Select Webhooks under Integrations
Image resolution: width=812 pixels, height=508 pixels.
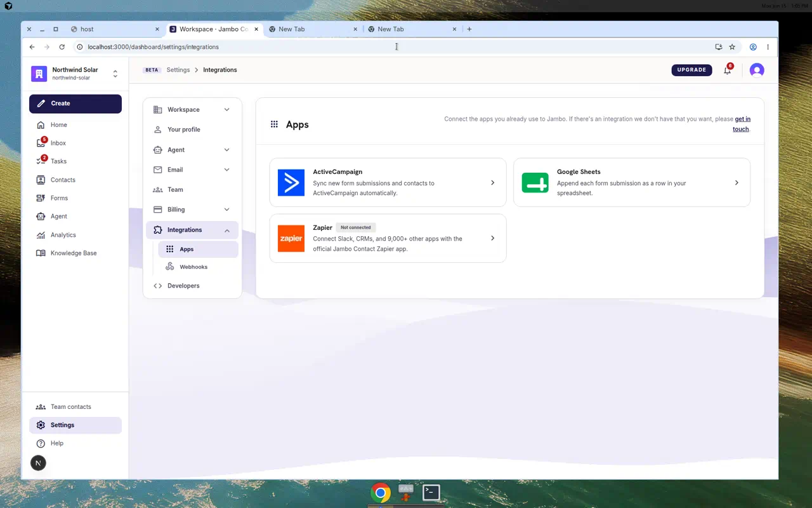pos(198,267)
